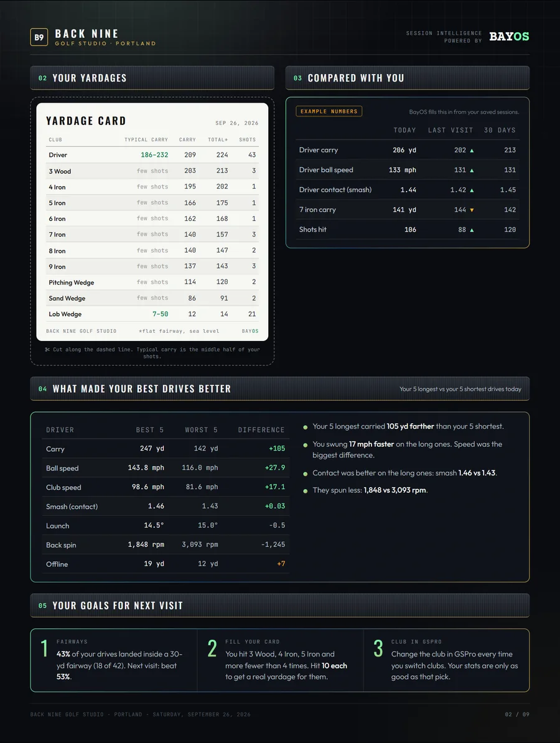Click the Lob Wedge typical carry '7-50'
560x743 pixels.
coord(160,314)
